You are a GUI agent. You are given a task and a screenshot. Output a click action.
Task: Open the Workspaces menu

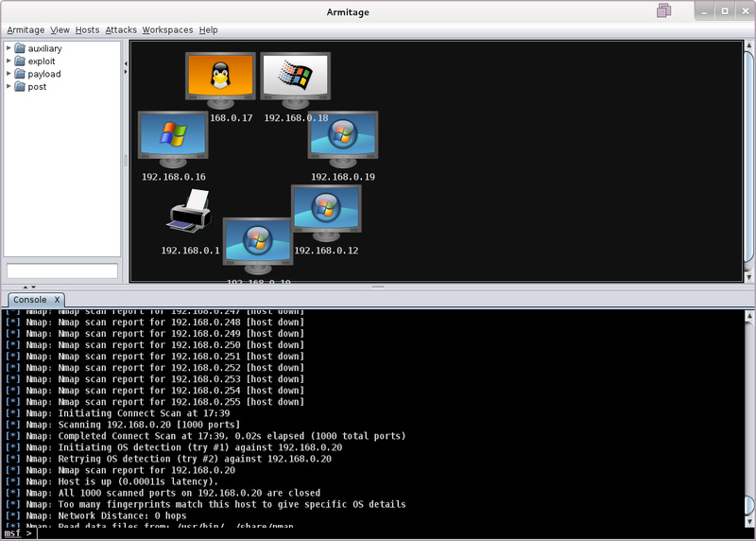tap(167, 30)
